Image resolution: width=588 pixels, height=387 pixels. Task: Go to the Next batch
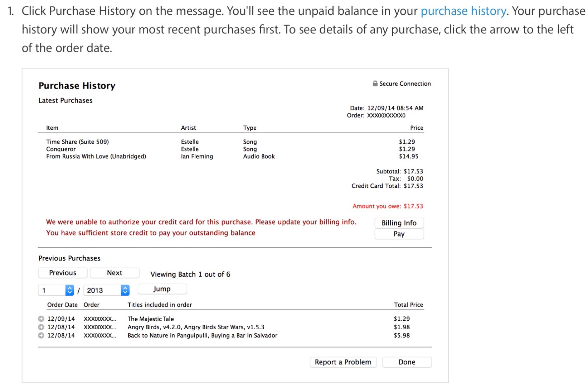click(115, 273)
